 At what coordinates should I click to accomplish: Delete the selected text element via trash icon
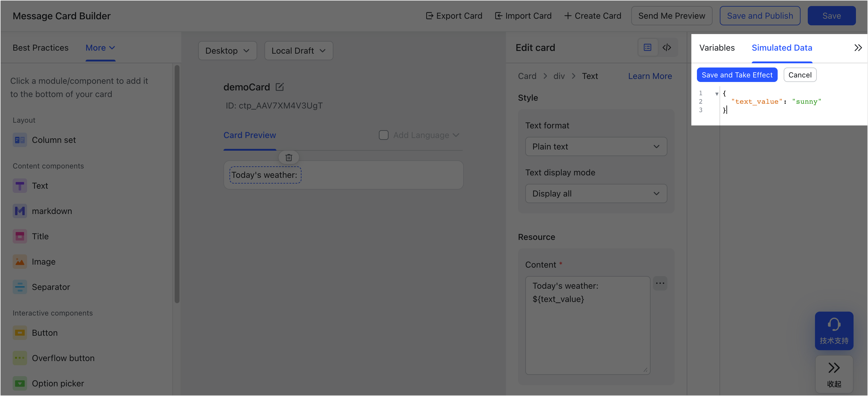[x=289, y=158]
